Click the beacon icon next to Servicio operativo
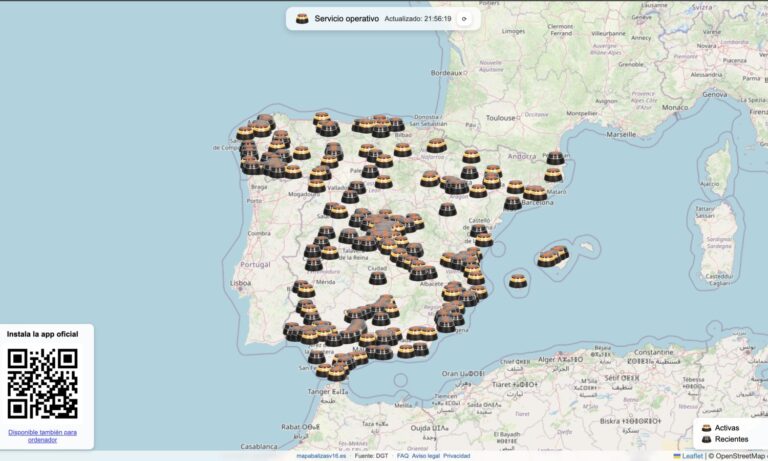The image size is (768, 461). [x=302, y=19]
